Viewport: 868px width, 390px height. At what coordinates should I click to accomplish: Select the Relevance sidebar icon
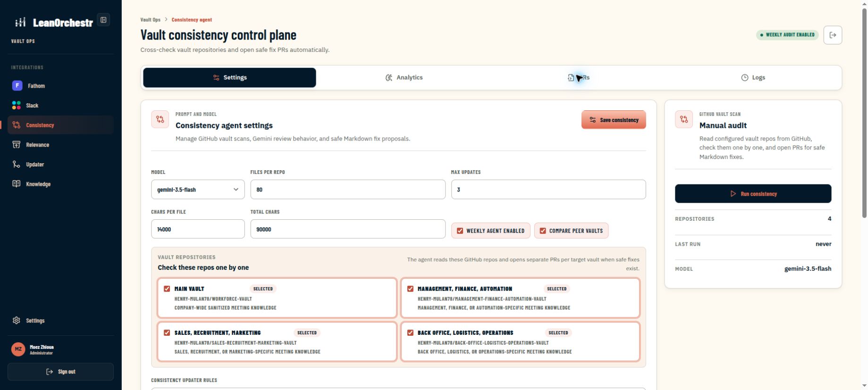(x=17, y=145)
